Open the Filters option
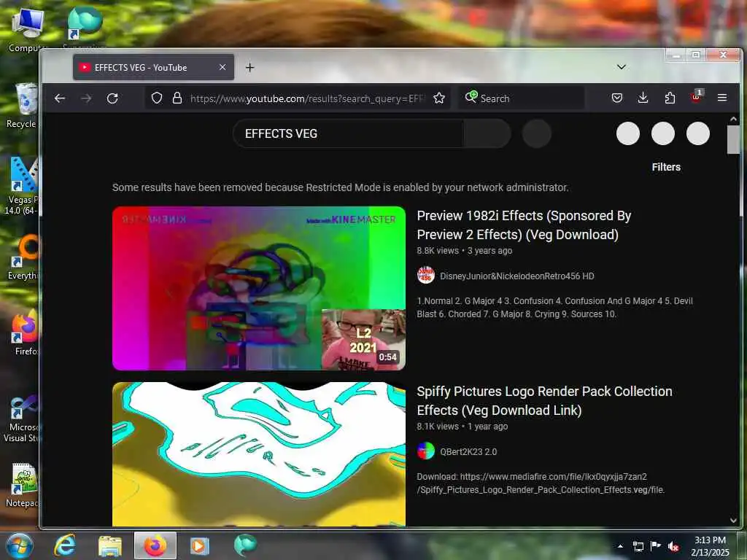Viewport: 747px width, 560px height. click(x=666, y=167)
